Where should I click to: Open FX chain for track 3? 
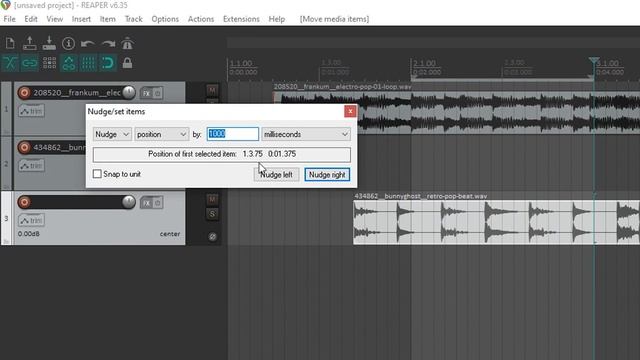coord(146,203)
